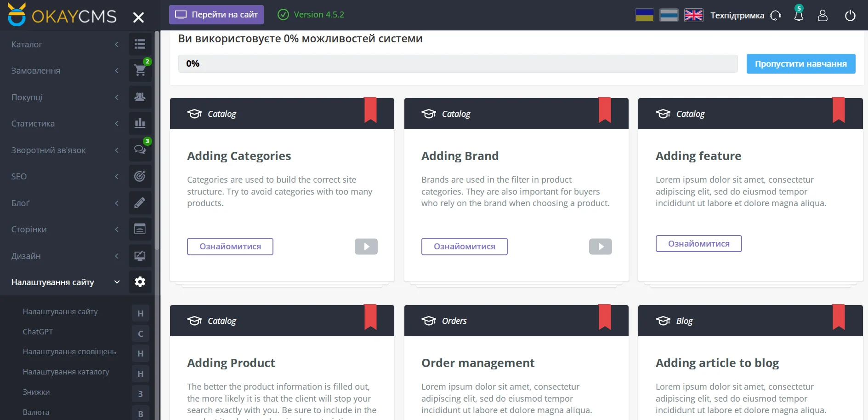
Task: Switch language with the Ukrainian flag
Action: [644, 15]
